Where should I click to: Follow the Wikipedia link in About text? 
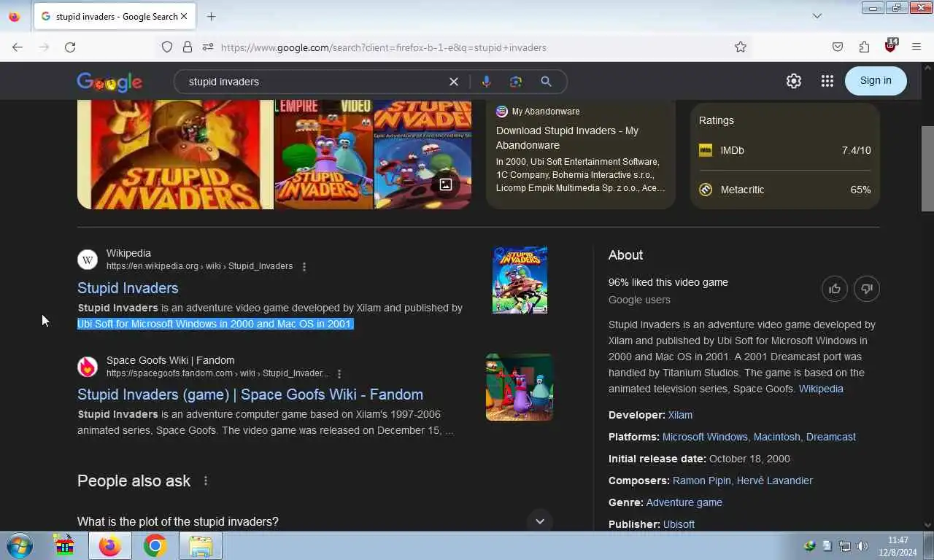(821, 389)
